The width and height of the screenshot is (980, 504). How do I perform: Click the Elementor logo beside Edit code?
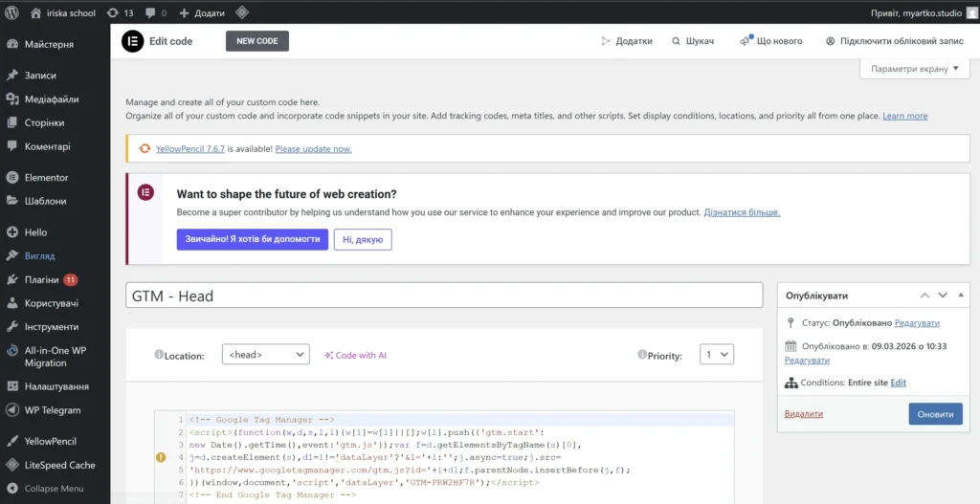(132, 41)
